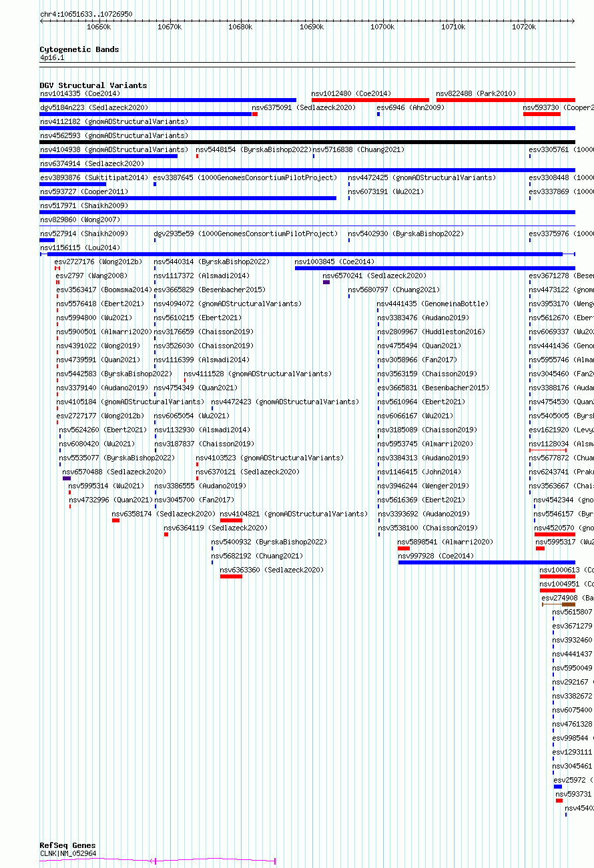
Task: Open variant nsv6375091 (Sedlazeck2020)
Action: 304,107
